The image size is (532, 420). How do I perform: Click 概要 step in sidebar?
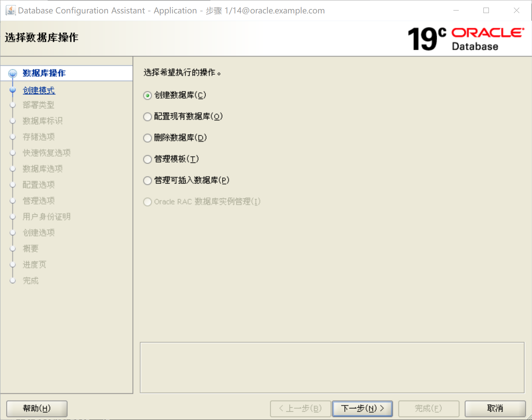[30, 248]
